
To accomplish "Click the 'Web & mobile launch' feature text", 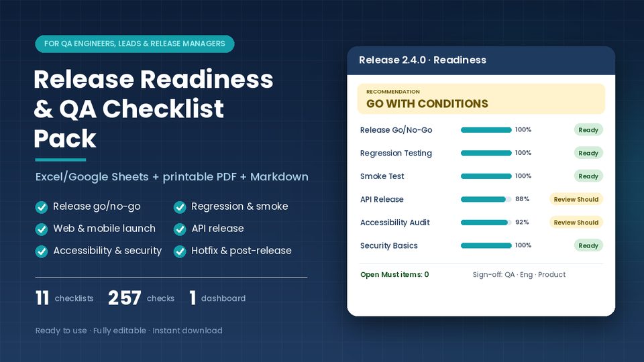I will [104, 228].
